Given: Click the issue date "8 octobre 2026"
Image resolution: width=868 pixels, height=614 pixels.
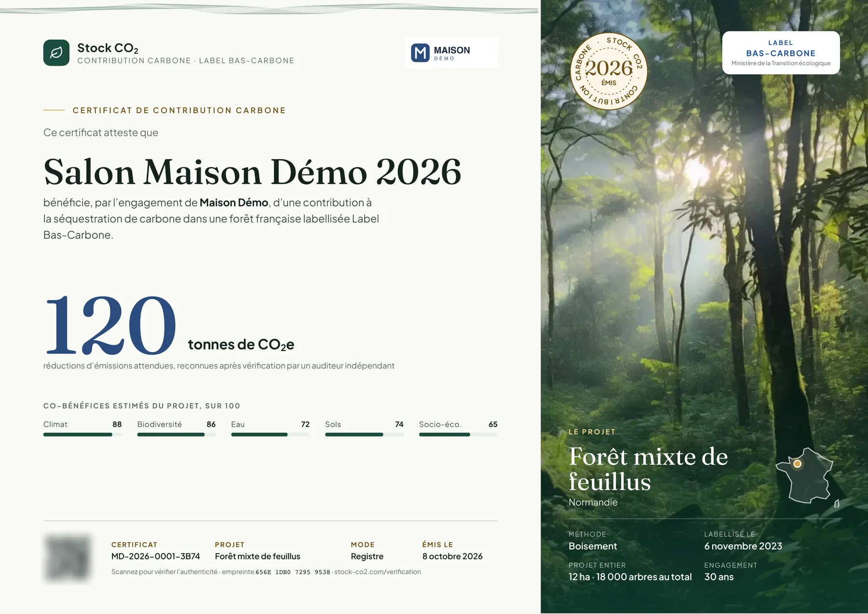Looking at the screenshot, I should (452, 556).
